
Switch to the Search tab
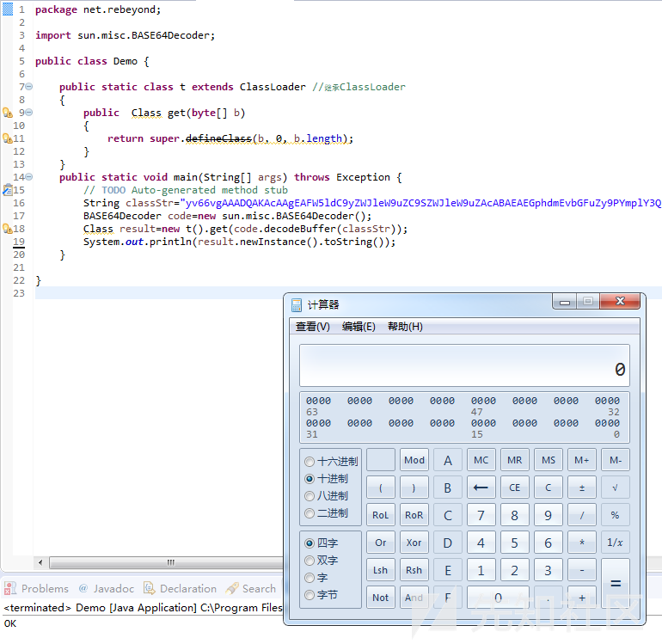tap(251, 589)
